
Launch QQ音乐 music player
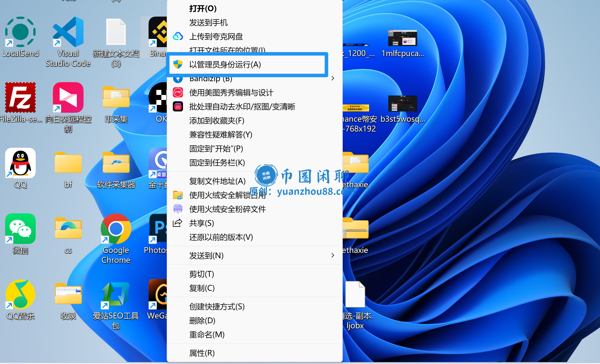click(x=20, y=295)
